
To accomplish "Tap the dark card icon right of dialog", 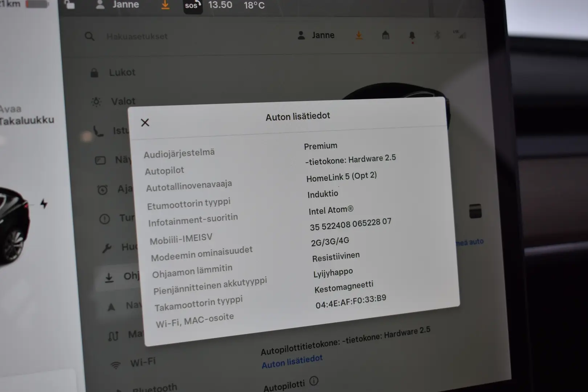I will tap(475, 211).
